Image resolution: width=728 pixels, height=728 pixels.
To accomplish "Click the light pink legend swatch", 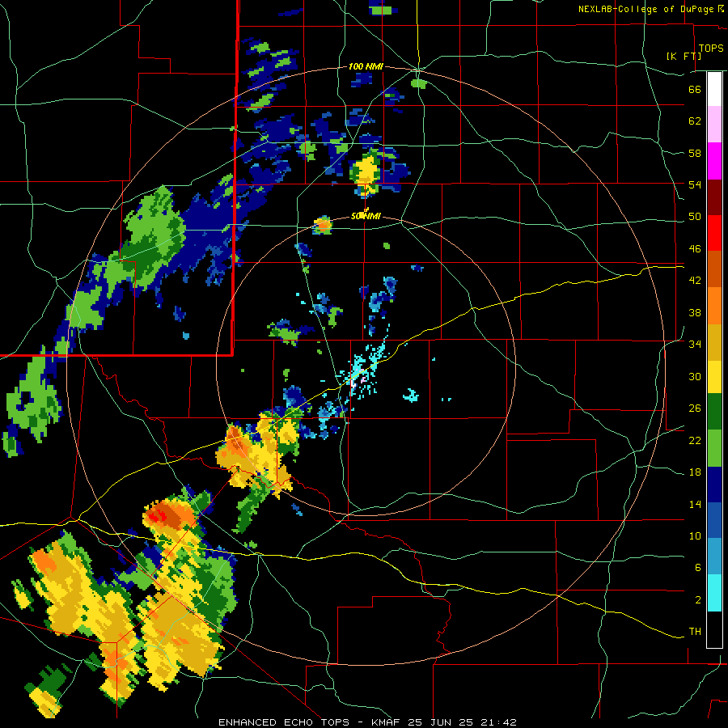I will 714,124.
